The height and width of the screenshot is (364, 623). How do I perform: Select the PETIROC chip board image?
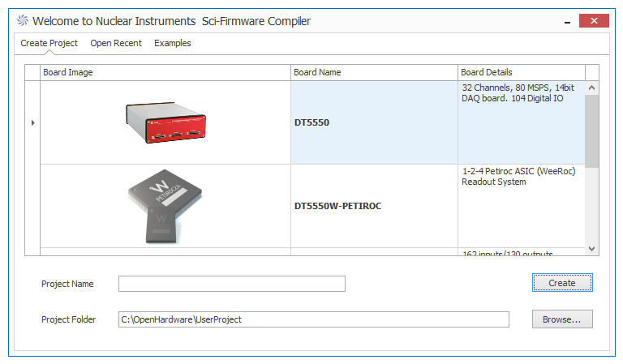tap(165, 206)
